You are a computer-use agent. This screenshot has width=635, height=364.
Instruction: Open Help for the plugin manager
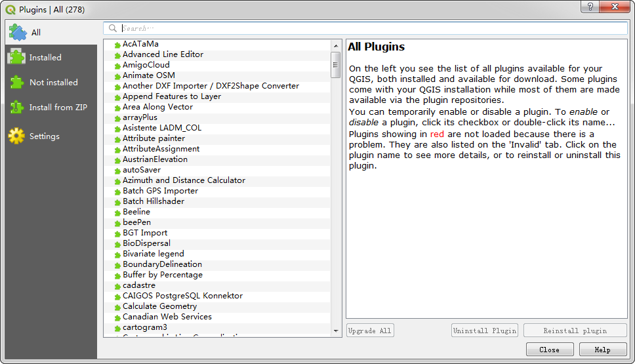[x=603, y=350]
